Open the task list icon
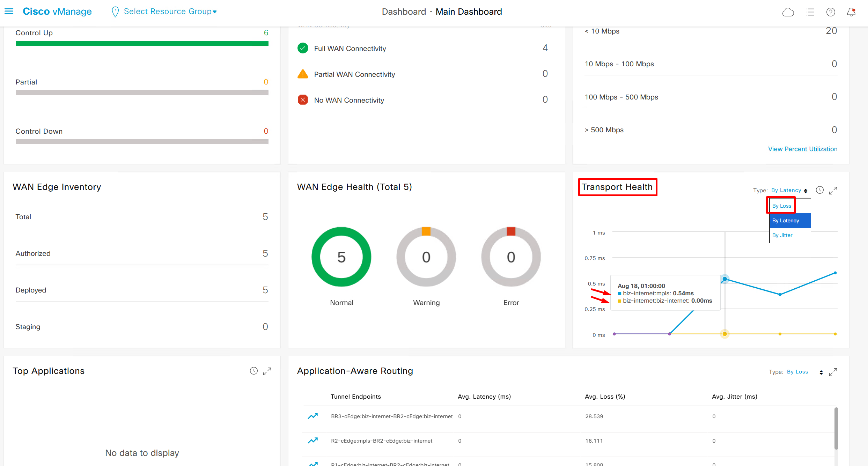 [x=810, y=12]
